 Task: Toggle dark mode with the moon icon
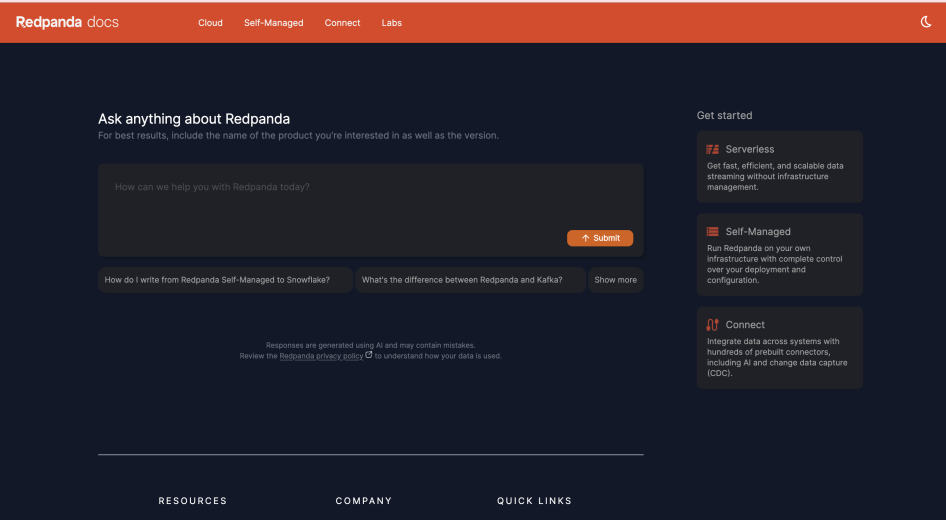point(925,22)
